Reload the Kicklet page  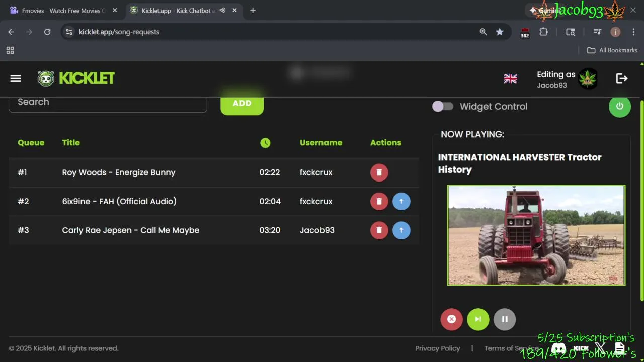click(x=47, y=32)
